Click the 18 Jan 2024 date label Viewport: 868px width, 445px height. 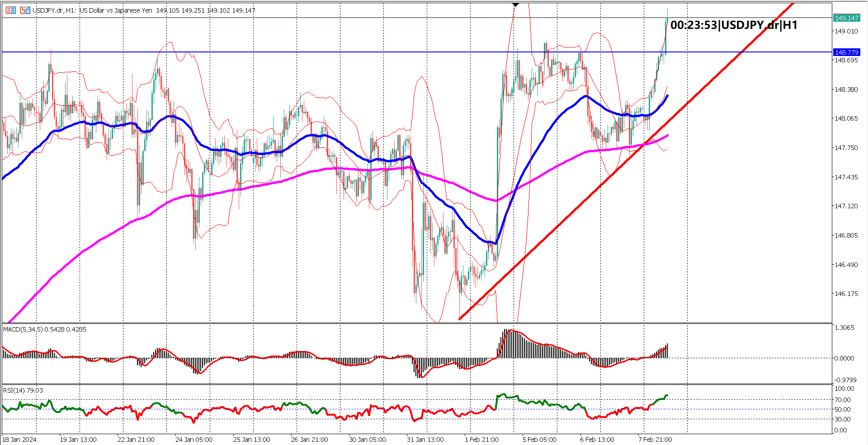tap(19, 439)
